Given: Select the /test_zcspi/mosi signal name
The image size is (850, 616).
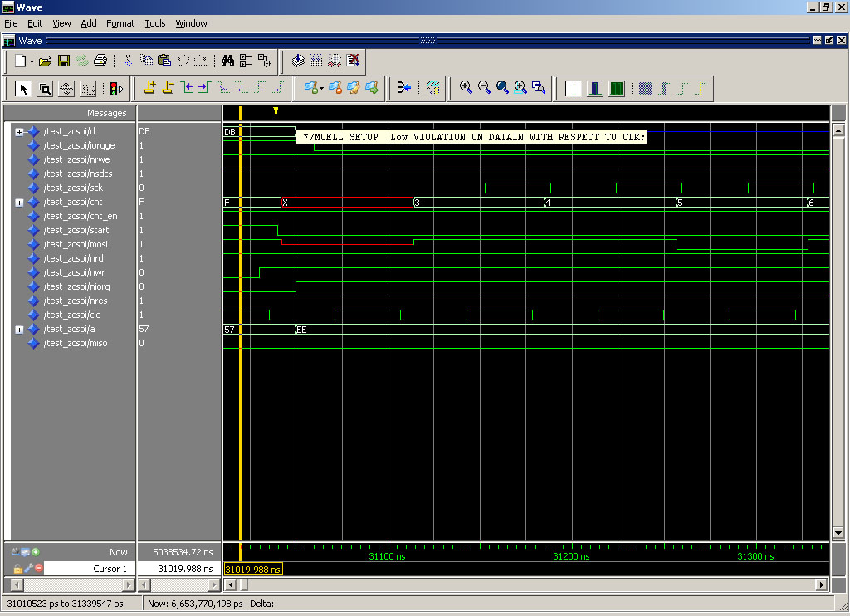Looking at the screenshot, I should [76, 244].
